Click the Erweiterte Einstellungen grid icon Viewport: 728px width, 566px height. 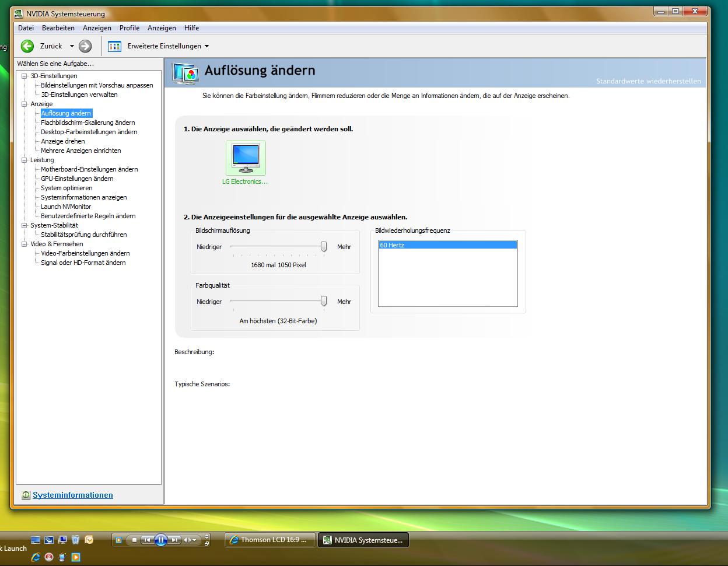(x=115, y=46)
